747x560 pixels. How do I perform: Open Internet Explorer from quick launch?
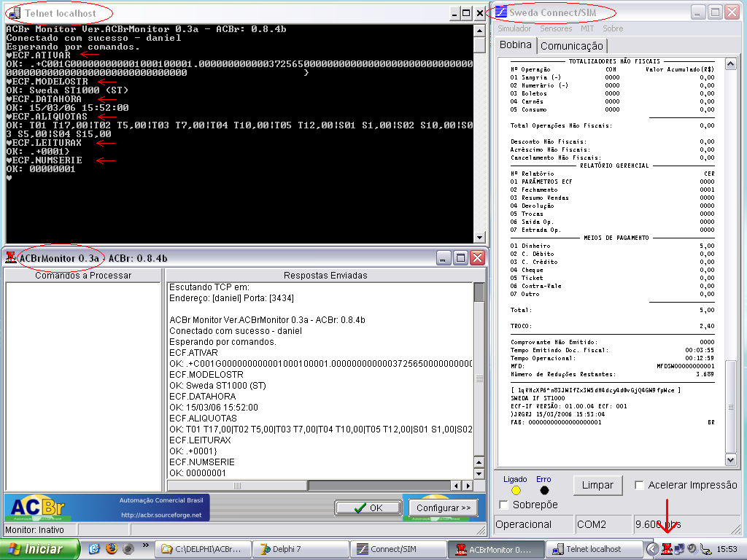coord(94,549)
